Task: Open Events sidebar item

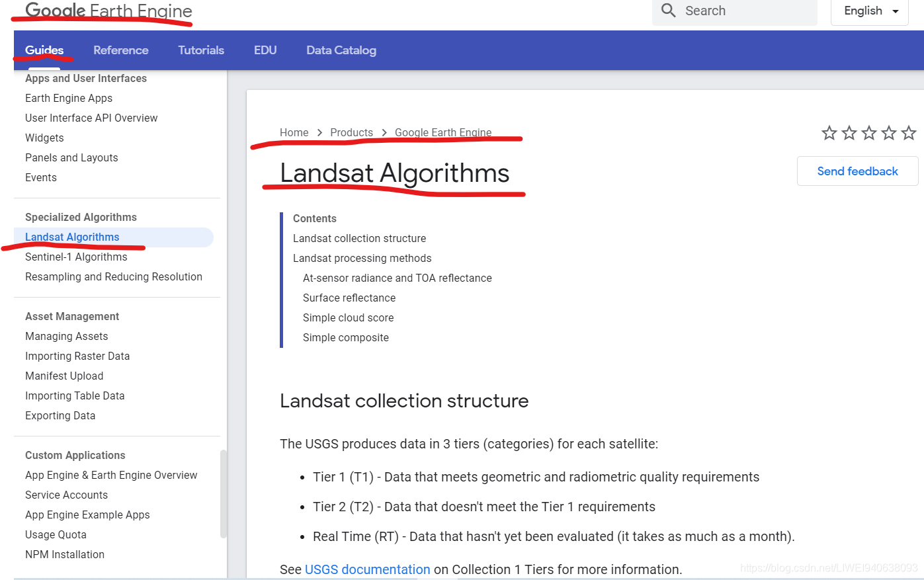Action: tap(41, 177)
